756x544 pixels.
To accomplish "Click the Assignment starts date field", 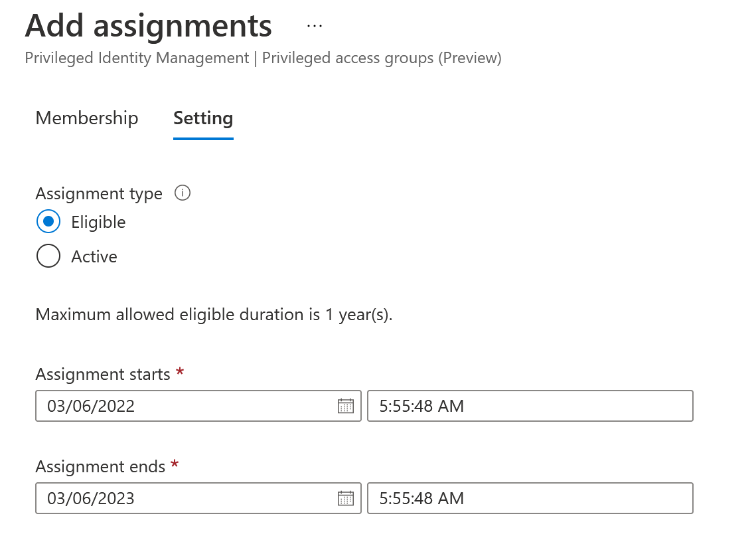I will [186, 406].
